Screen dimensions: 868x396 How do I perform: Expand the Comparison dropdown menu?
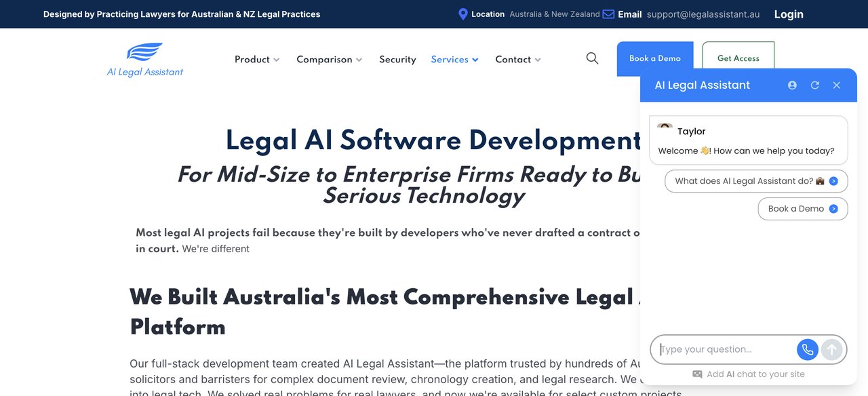click(x=330, y=60)
